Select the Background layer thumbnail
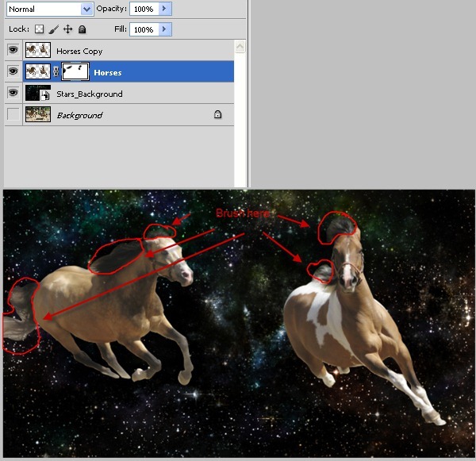This screenshot has height=461, width=476. pyautogui.click(x=38, y=114)
